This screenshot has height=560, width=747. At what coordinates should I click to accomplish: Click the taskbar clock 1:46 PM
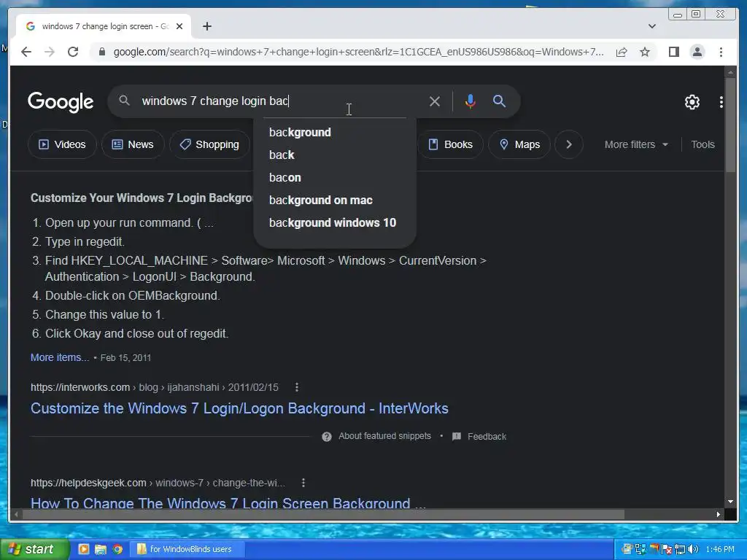click(720, 549)
